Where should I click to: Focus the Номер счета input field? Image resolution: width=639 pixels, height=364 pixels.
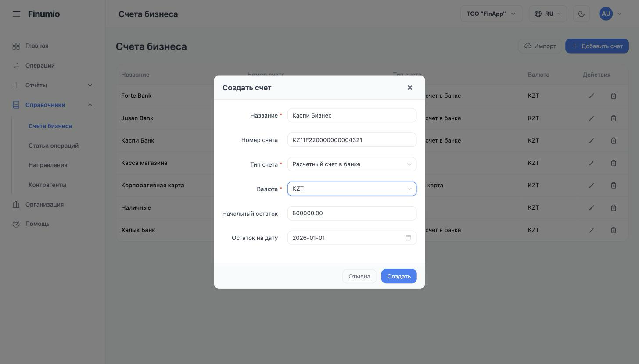click(x=352, y=140)
